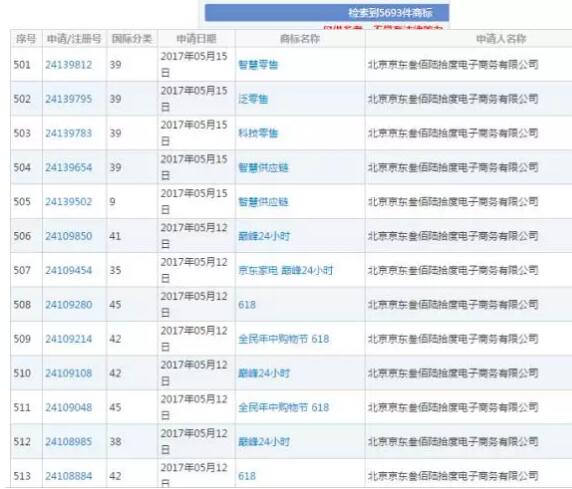The width and height of the screenshot is (572, 489).
Task: Click the 2017年05月12日 date in row 506
Action: [194, 236]
